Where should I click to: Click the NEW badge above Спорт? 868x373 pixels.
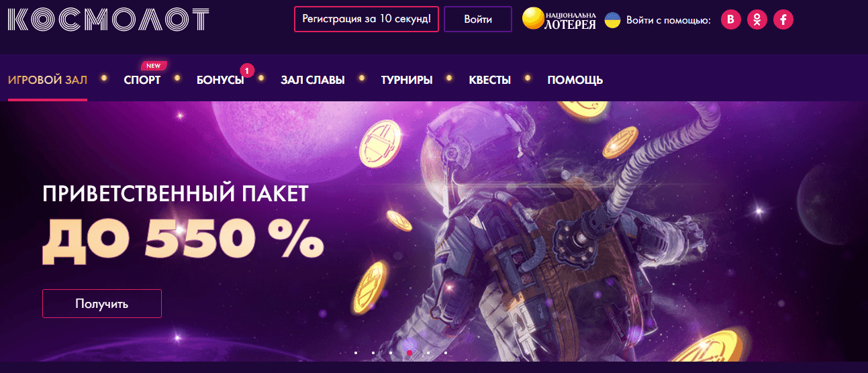154,66
